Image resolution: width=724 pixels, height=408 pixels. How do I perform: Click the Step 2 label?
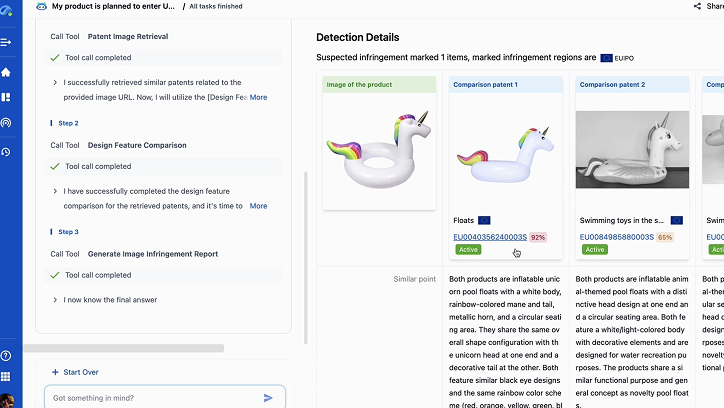pos(68,123)
